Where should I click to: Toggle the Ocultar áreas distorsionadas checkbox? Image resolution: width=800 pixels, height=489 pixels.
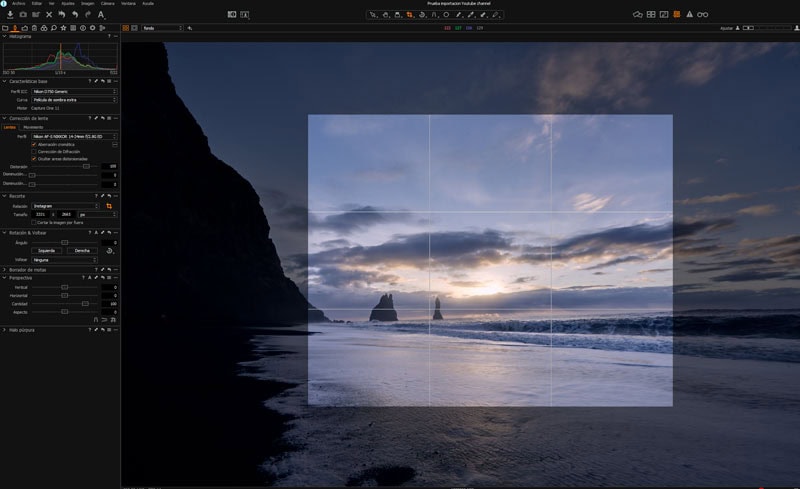click(x=34, y=158)
